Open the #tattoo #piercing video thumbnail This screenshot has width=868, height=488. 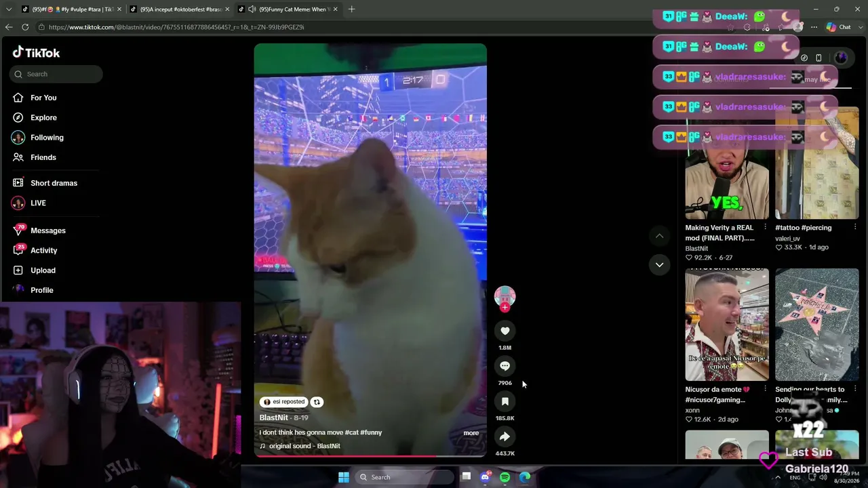(817, 163)
